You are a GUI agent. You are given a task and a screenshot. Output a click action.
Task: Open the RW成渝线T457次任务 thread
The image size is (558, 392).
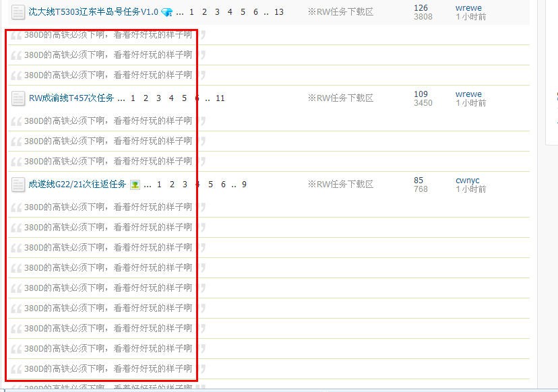(71, 98)
